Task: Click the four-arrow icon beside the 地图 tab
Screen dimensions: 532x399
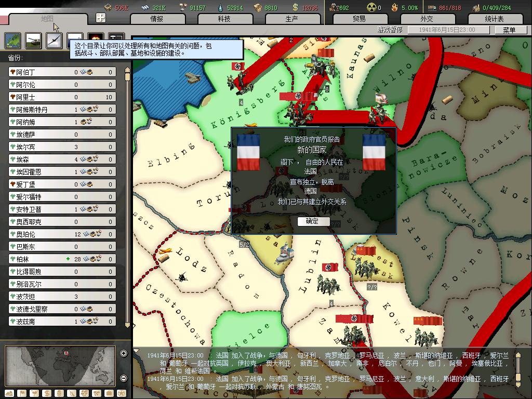Action: pos(101,18)
